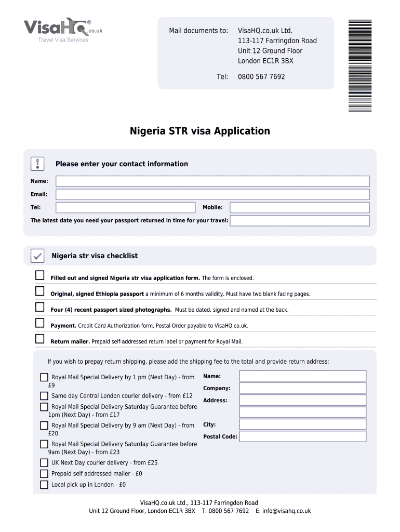
Task: Check the Payment checklist box
Action: point(40,323)
